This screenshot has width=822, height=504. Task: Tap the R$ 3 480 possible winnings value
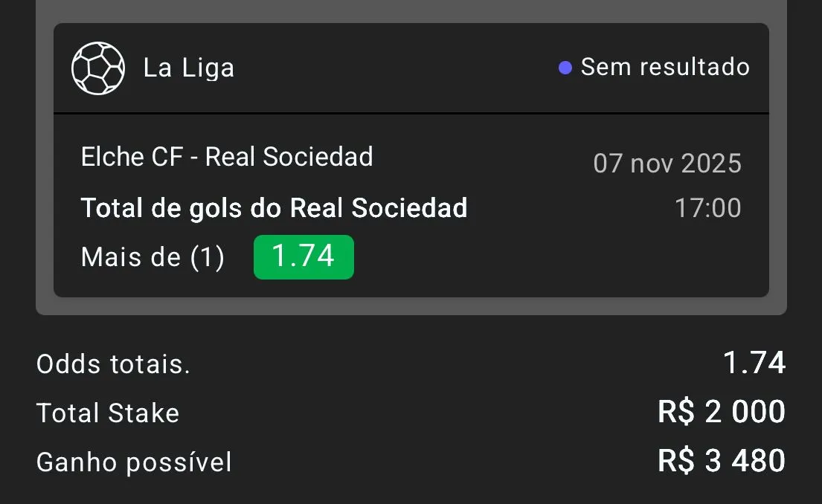pos(721,461)
